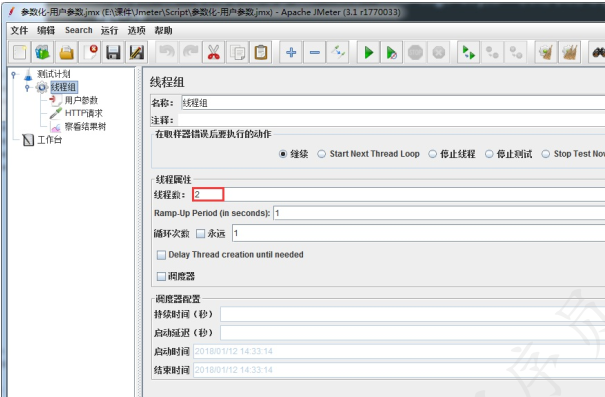Click the 注释 comment input field
This screenshot has width=605, height=397.
(x=391, y=120)
